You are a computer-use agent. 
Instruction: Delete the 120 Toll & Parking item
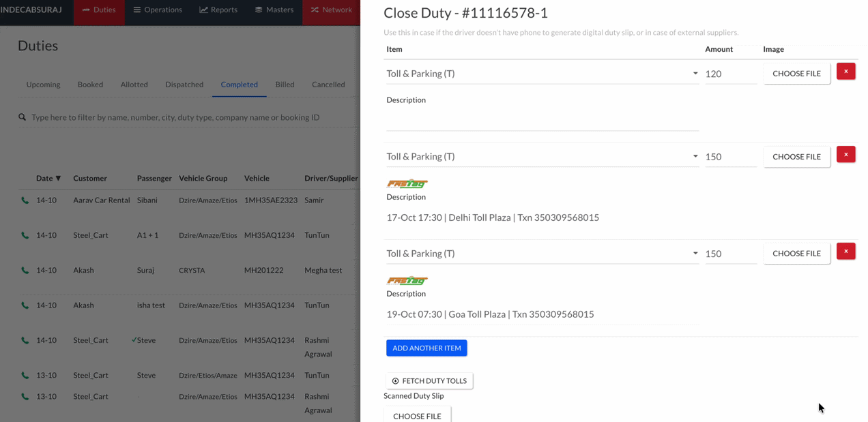pos(845,72)
